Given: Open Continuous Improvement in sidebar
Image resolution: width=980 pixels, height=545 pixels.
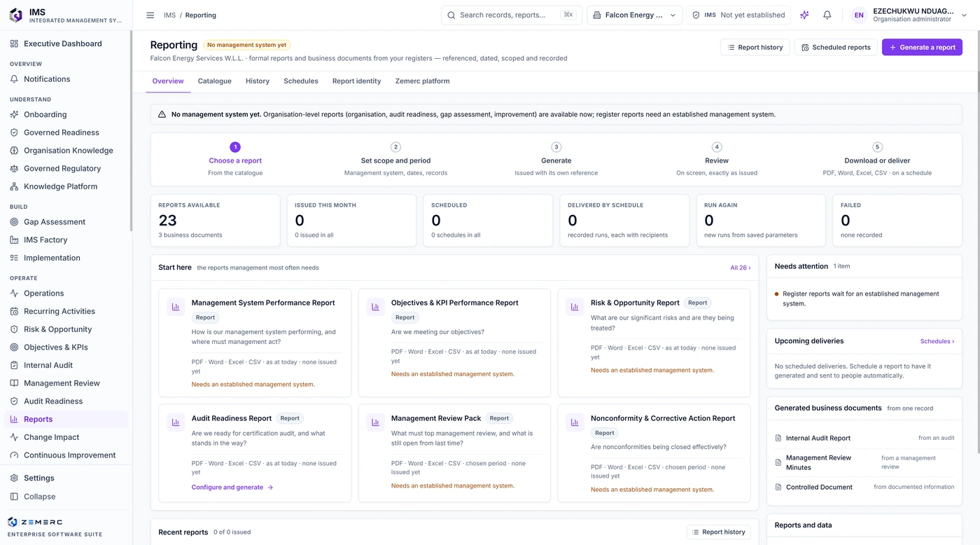Looking at the screenshot, I should click(69, 455).
